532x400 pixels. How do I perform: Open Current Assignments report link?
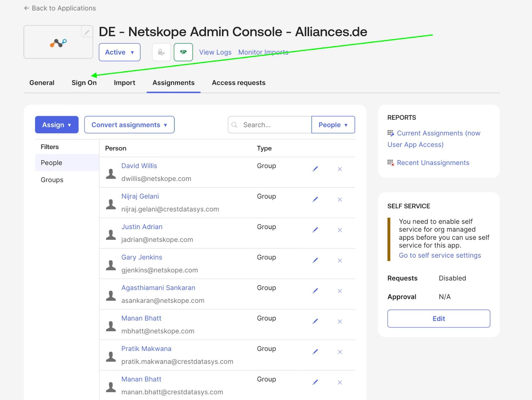coord(434,139)
